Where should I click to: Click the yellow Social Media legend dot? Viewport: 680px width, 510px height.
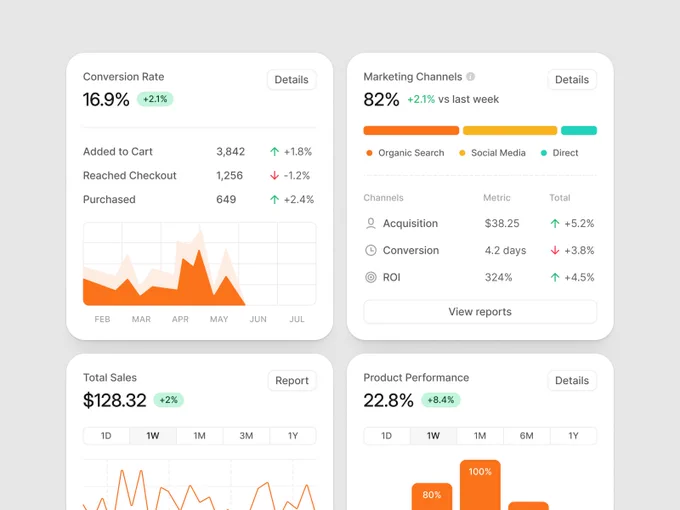[x=462, y=153]
